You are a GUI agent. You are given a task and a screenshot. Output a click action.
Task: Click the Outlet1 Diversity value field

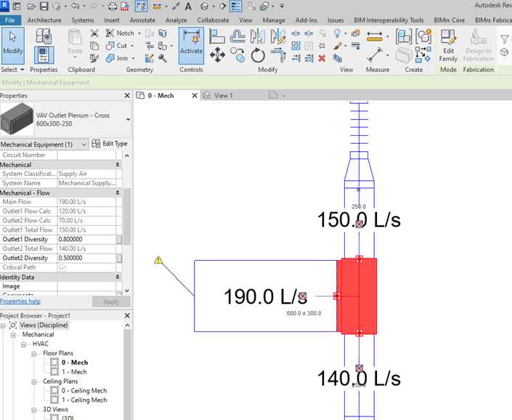[87, 239]
